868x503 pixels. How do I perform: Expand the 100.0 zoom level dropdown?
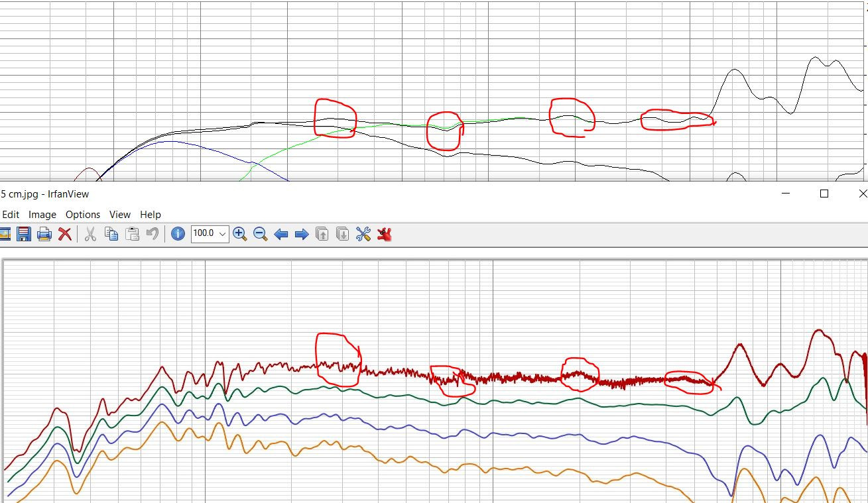(x=222, y=233)
